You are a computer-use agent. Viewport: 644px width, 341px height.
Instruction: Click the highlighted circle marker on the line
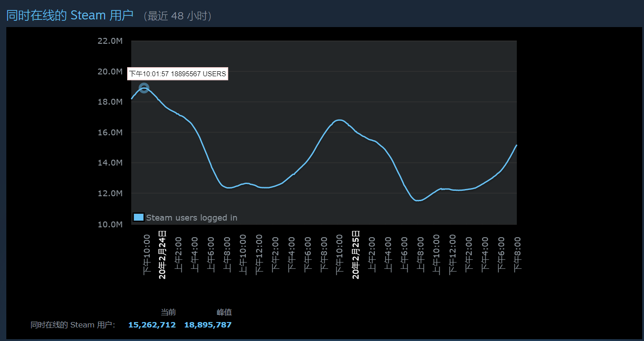[x=144, y=88]
